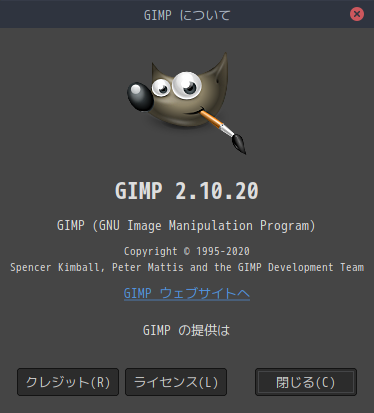This screenshot has width=374, height=413.
Task: Click the 'Copyright © 1995-2020' line
Action: tap(187, 251)
